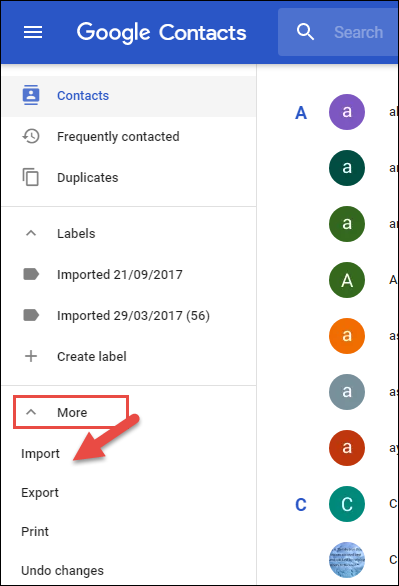This screenshot has height=586, width=399.
Task: Click label icon beside Imported 29/03/2017
Action: [x=31, y=315]
